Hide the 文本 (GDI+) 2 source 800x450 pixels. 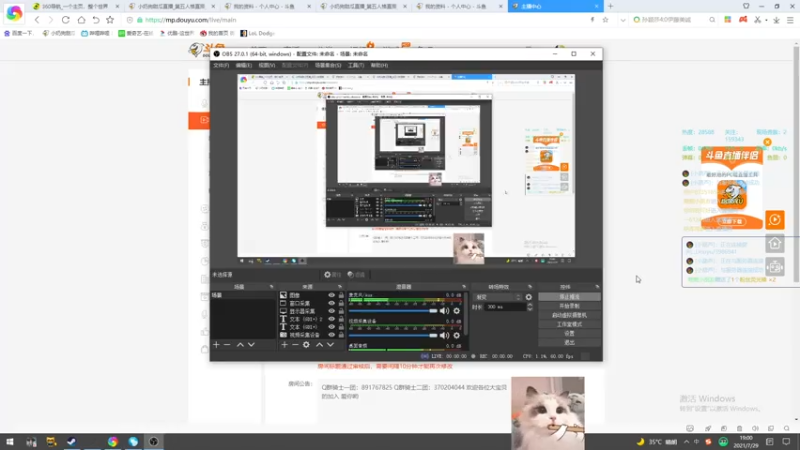pos(331,319)
